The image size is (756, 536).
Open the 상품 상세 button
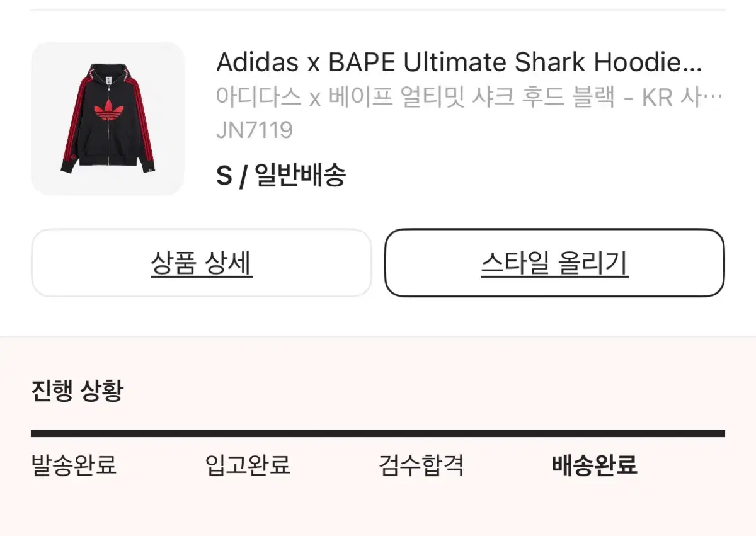click(201, 263)
